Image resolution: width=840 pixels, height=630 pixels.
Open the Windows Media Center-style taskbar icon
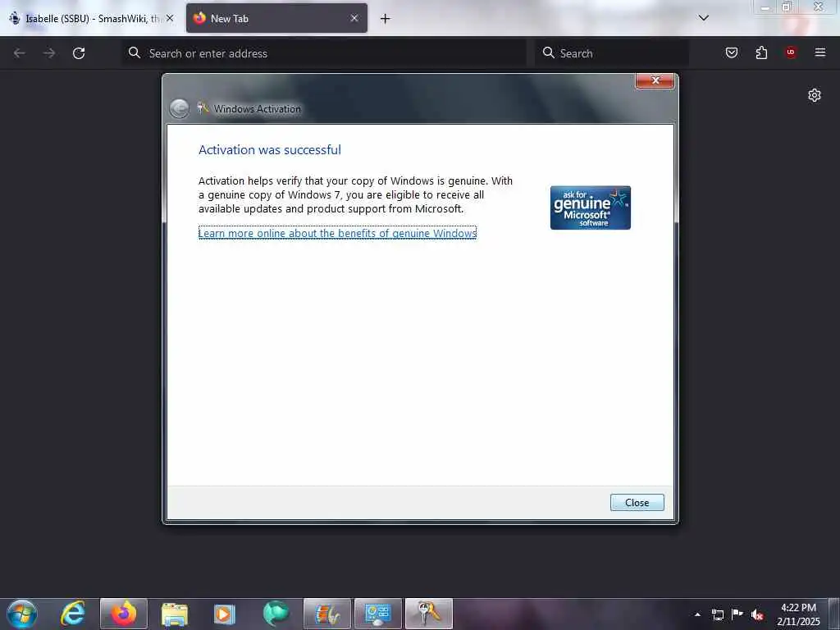[327, 614]
